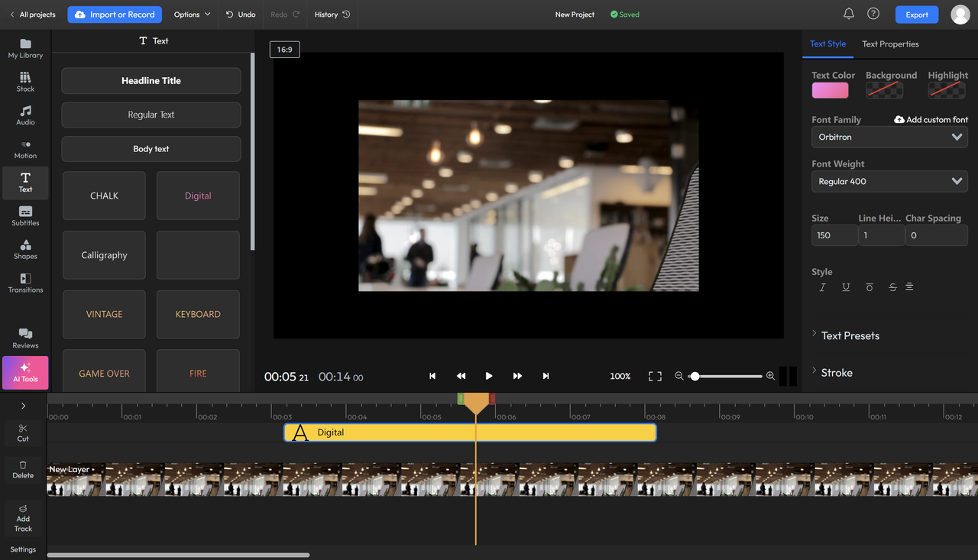
Task: Click the timeline zoom in magnifier
Action: tap(770, 376)
